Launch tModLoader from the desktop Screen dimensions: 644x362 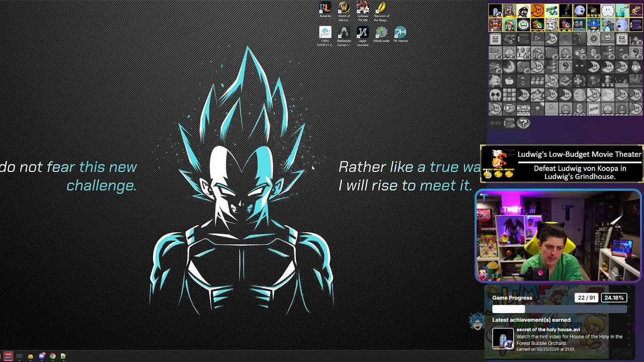tap(381, 35)
